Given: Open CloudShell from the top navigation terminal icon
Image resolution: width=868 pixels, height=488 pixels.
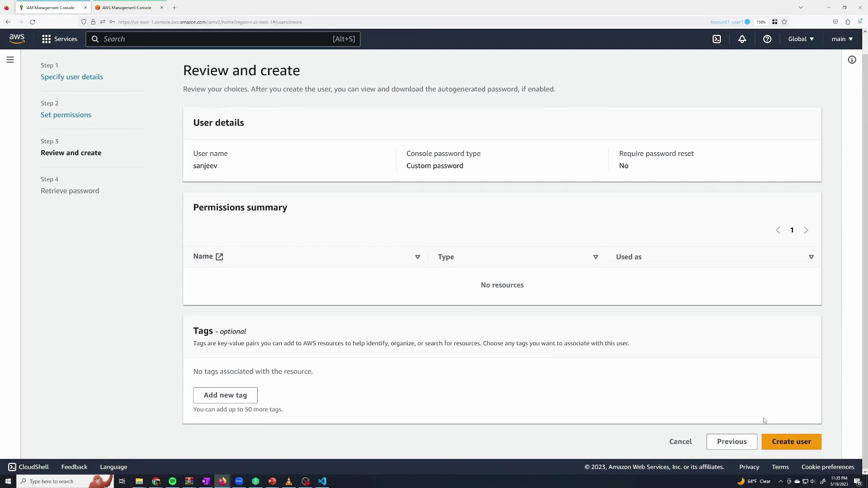Looking at the screenshot, I should coord(717,39).
